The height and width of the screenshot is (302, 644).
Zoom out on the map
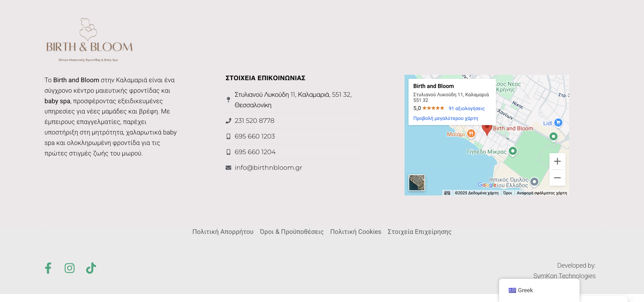point(557,178)
